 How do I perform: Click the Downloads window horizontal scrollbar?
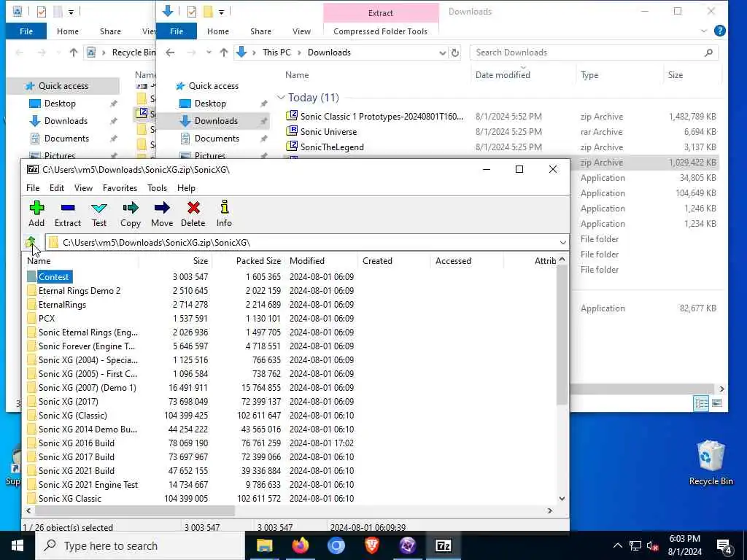click(642, 389)
